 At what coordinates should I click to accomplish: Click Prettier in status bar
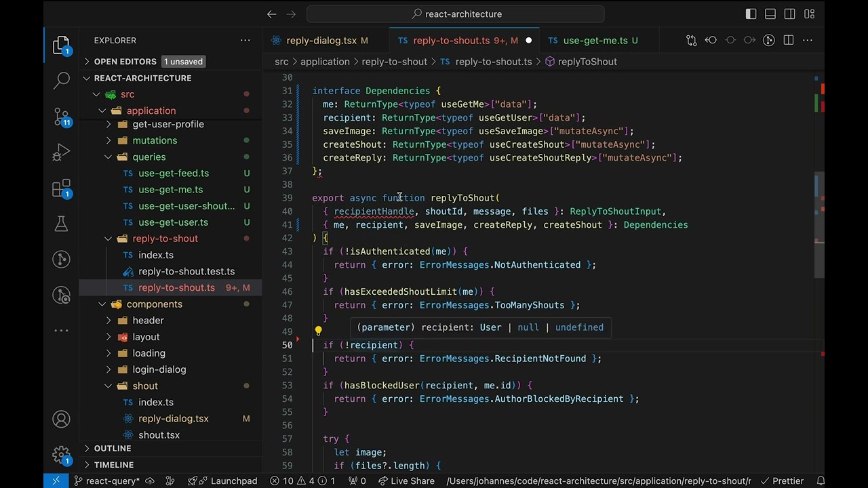[x=782, y=481]
